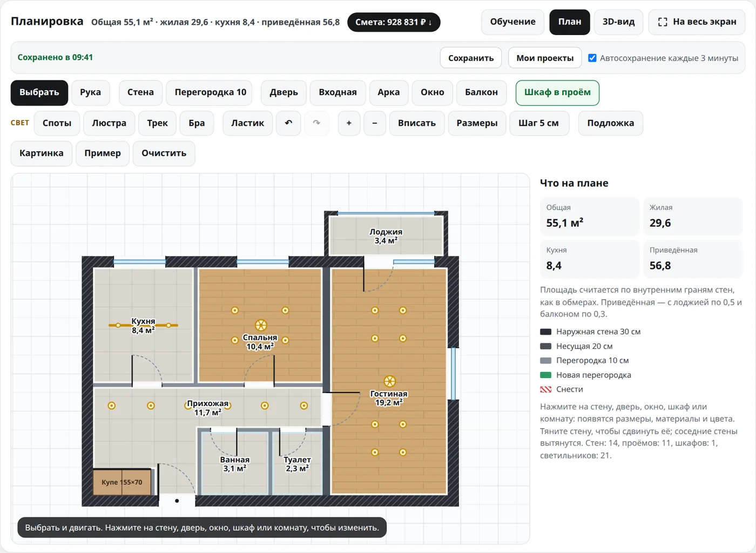Click Шкаф в проём button
The width and height of the screenshot is (756, 553).
coord(557,92)
